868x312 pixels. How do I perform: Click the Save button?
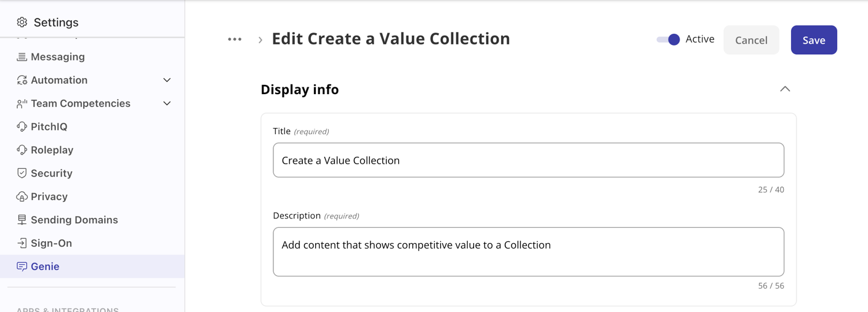(813, 40)
